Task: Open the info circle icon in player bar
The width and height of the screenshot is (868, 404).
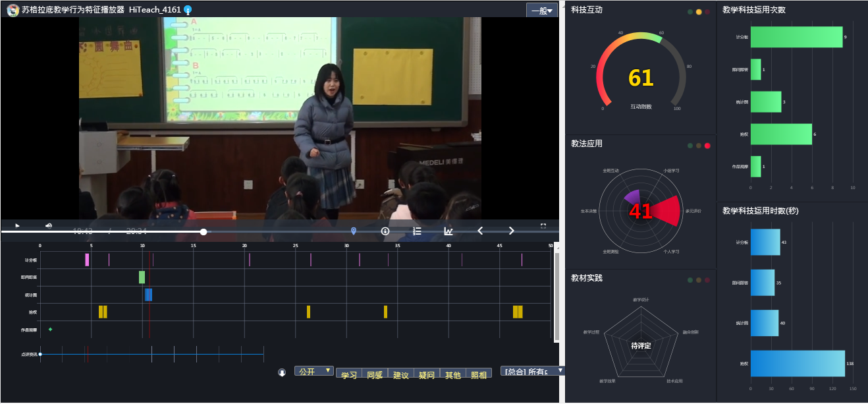Action: 385,231
